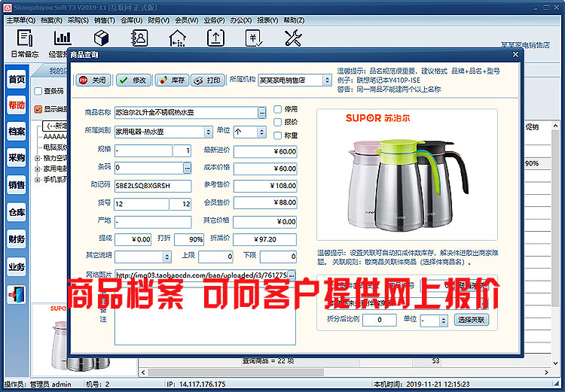Click the SUPOR kettle product image

tap(407, 175)
